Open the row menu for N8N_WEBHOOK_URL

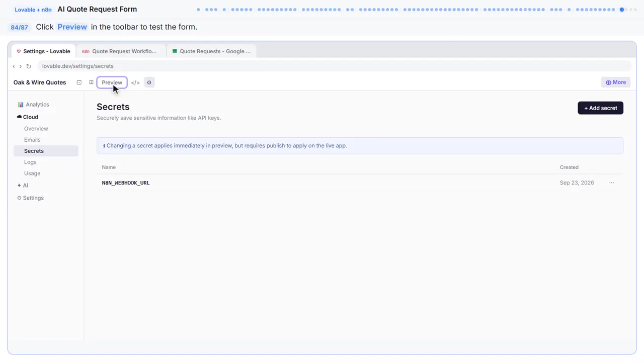pyautogui.click(x=611, y=183)
